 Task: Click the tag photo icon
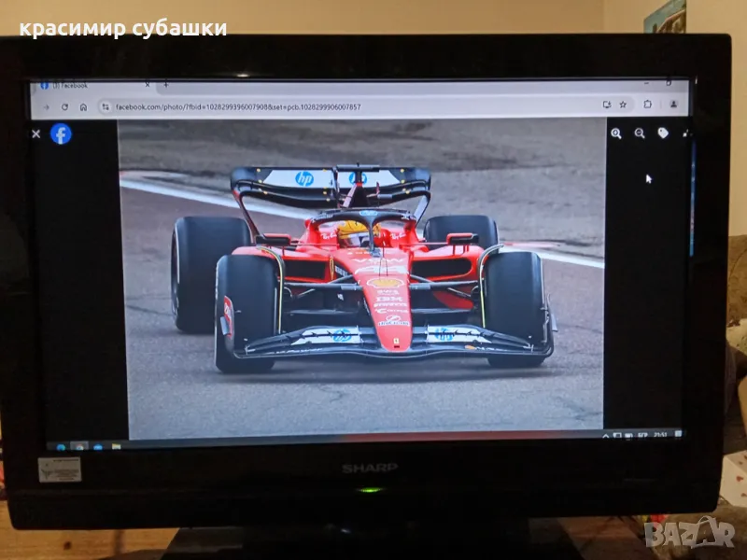[663, 133]
